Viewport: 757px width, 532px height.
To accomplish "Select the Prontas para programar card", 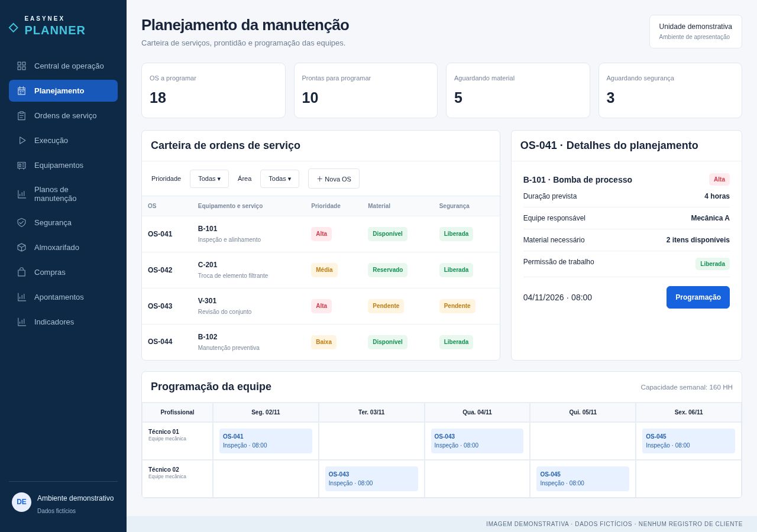I will (365, 90).
